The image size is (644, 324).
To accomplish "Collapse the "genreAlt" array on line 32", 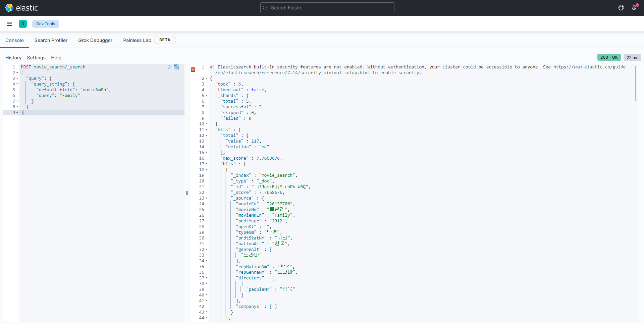I will (x=207, y=250).
